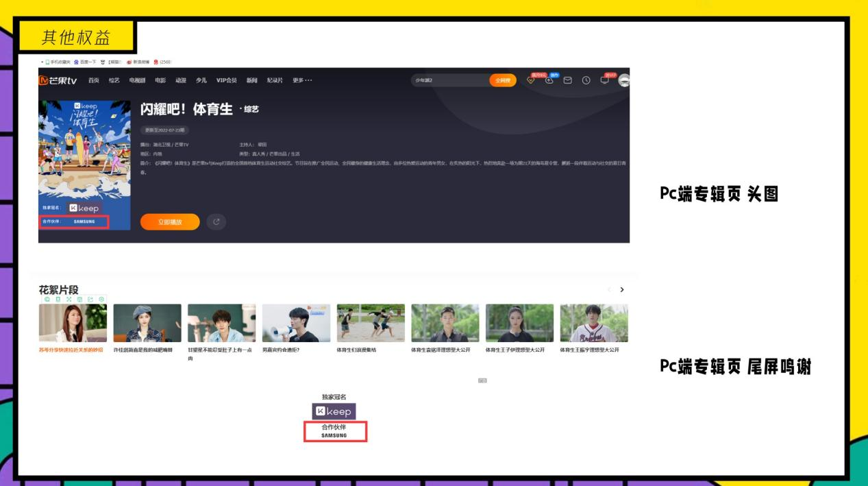868x486 pixels.
Task: Open the 少儿 navigation item
Action: (201, 80)
